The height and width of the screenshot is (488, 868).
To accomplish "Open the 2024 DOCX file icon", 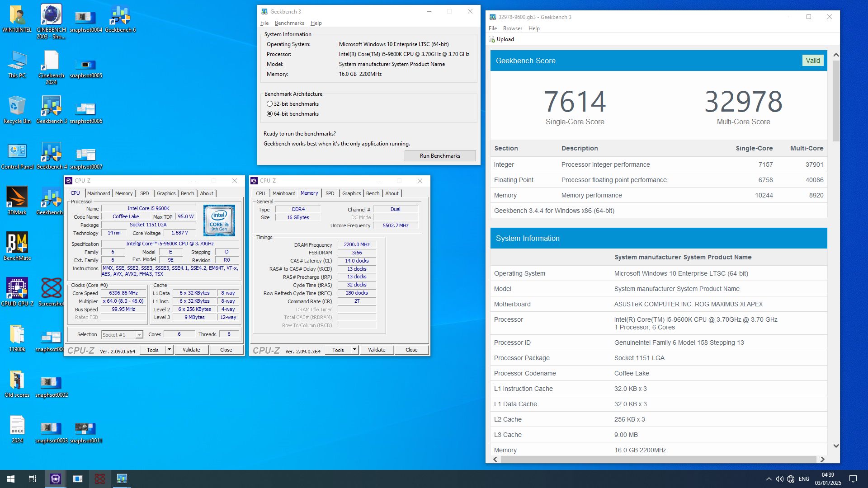I will [17, 429].
